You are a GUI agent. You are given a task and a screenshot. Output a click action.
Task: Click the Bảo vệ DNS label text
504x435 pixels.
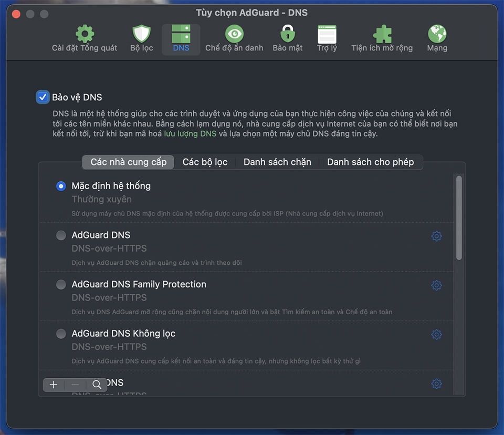tap(77, 97)
